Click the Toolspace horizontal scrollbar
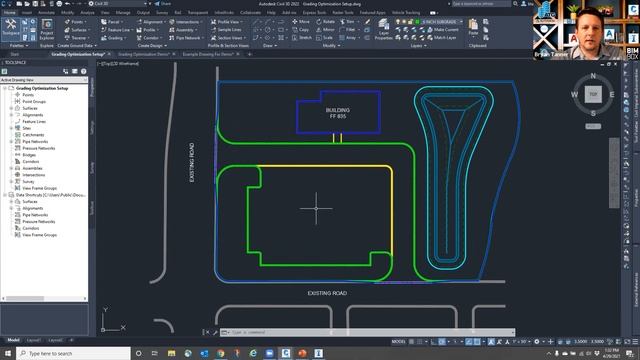 44,298
